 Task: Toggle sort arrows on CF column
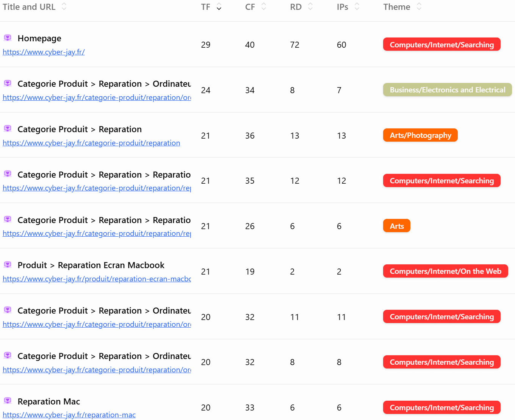264,7
